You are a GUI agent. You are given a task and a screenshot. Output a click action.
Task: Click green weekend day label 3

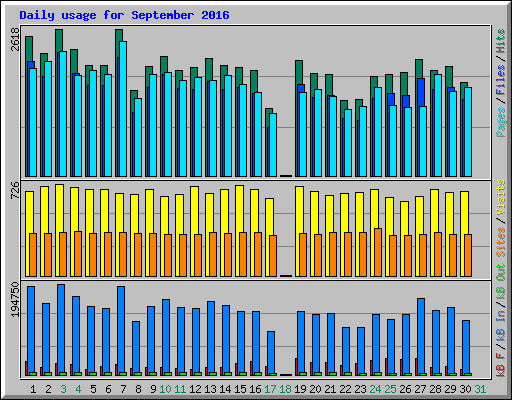(x=63, y=389)
